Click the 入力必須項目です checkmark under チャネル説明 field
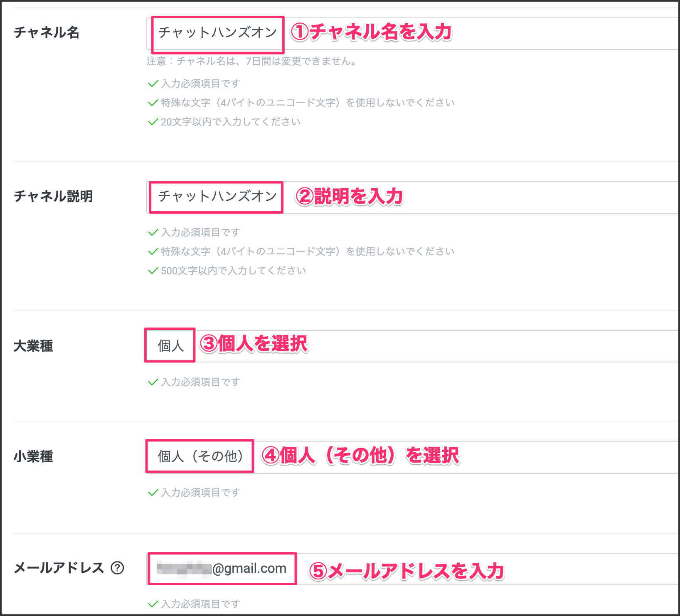This screenshot has width=680, height=616. 153,232
